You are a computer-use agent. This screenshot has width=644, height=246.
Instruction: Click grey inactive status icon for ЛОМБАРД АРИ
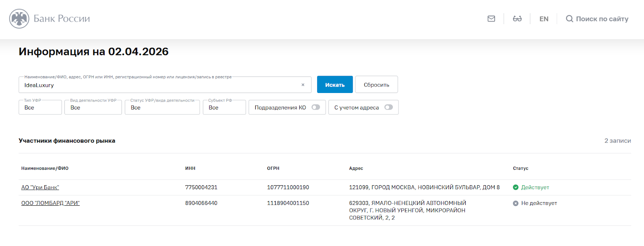coord(516,203)
